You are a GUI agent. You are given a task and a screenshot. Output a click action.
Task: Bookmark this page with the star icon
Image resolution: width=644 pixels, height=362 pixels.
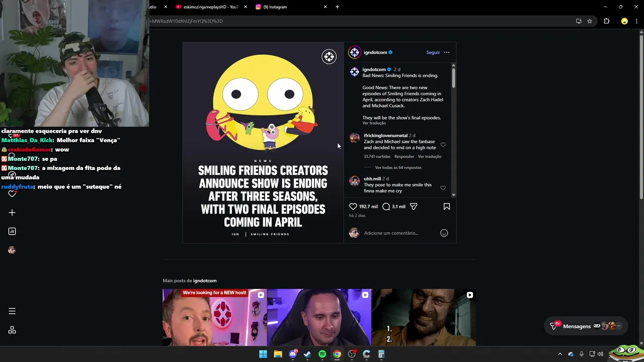590,21
